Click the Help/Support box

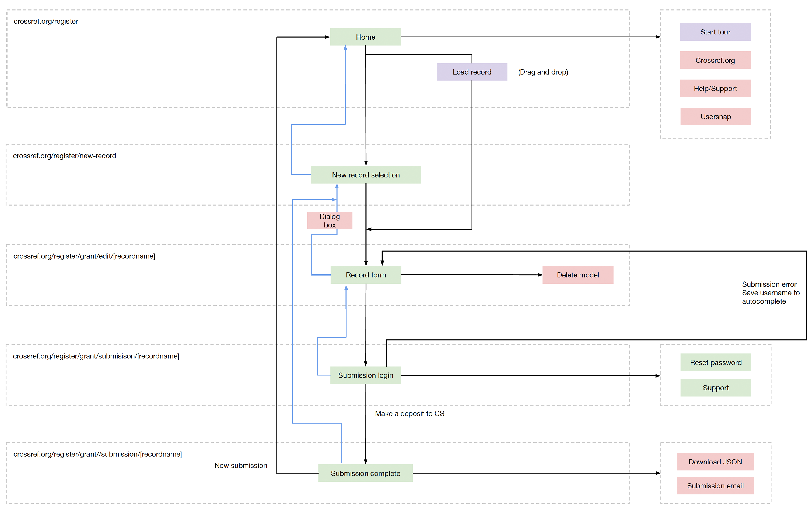715,88
